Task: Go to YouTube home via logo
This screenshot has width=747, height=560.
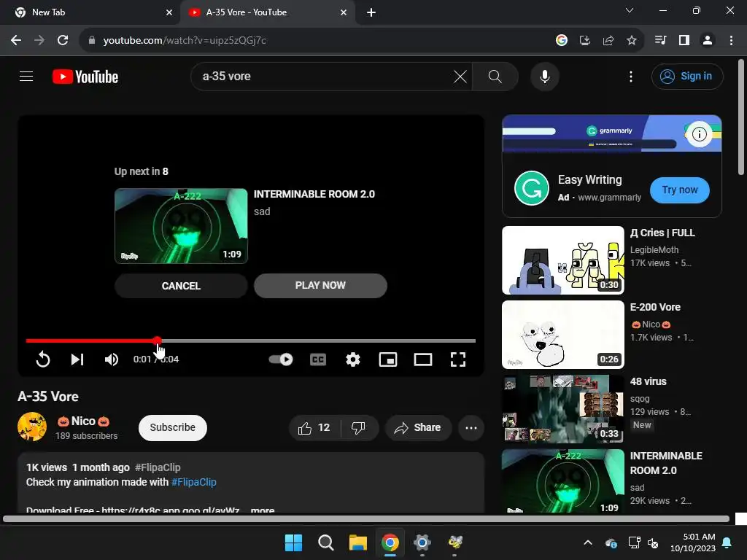Action: 85,77
